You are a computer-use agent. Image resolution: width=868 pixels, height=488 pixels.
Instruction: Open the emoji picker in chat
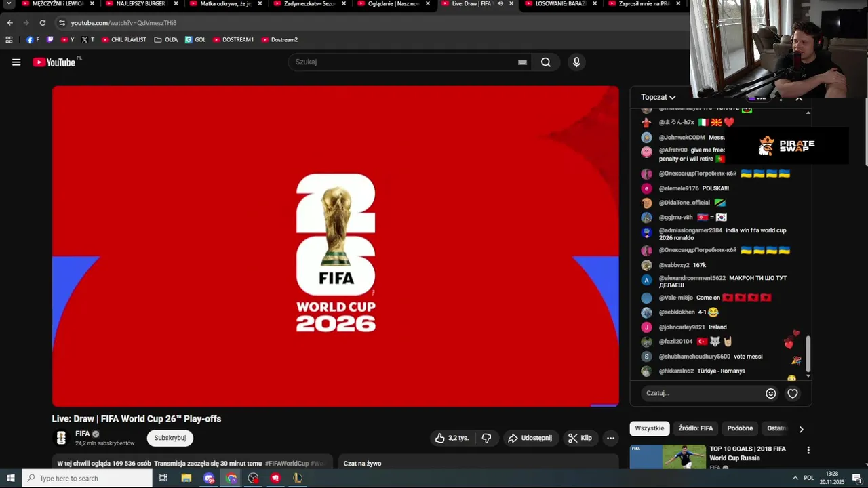tap(771, 393)
